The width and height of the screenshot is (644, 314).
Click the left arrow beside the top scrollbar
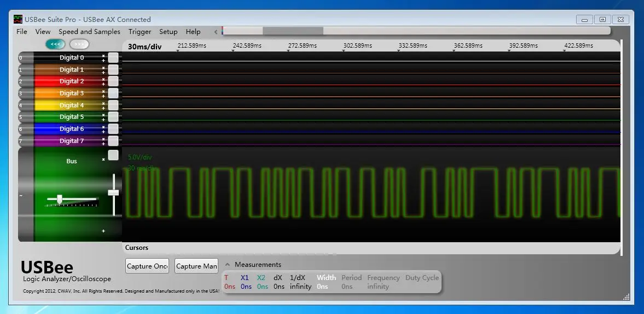(x=216, y=32)
